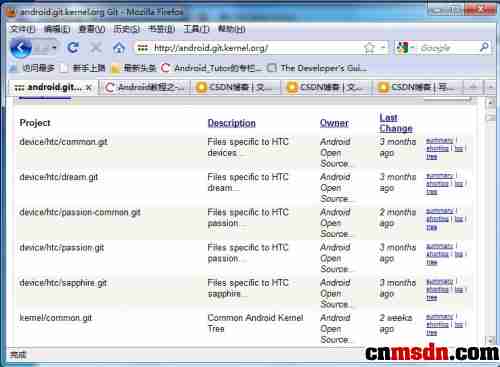
Task: Open the device/htc/dream.git project
Action: [59, 177]
